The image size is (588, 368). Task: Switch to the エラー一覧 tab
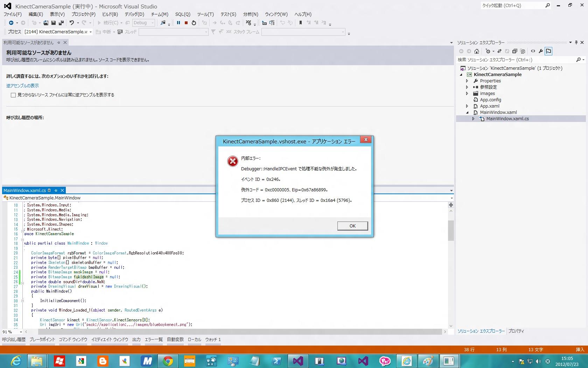(x=154, y=340)
